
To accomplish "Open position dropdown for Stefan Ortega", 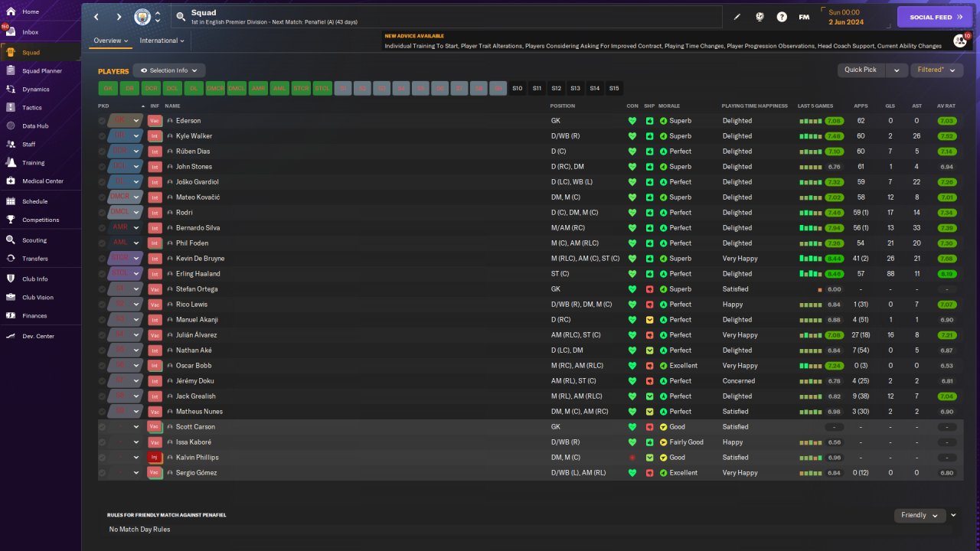I will click(136, 289).
